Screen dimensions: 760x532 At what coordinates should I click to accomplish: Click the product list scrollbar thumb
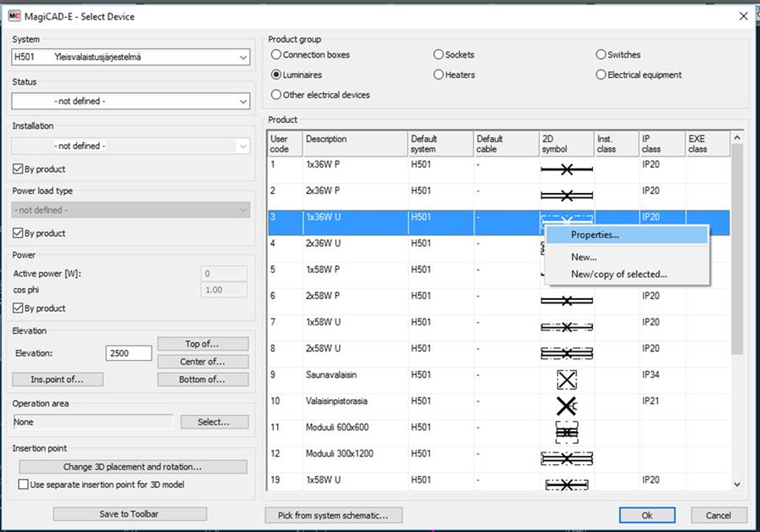point(737,248)
